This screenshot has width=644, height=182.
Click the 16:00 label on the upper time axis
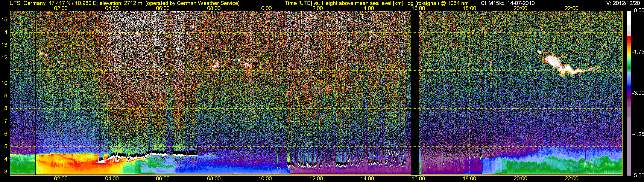[x=418, y=8]
